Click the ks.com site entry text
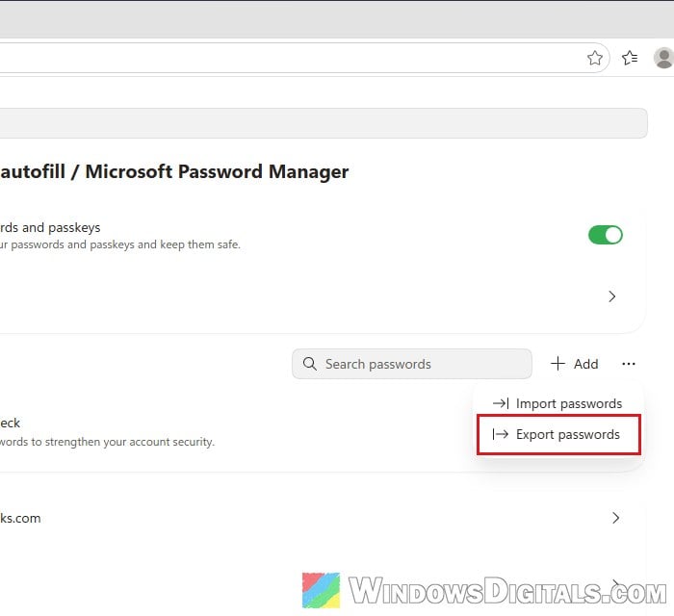 [20, 519]
